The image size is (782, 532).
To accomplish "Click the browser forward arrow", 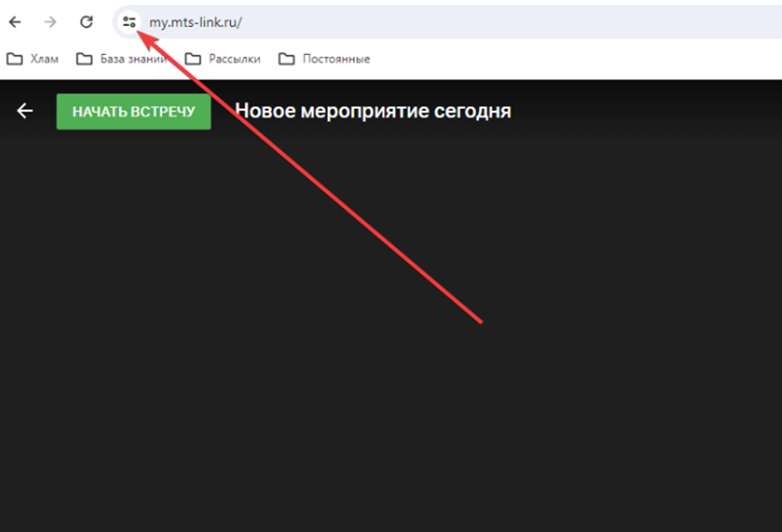I will click(51, 21).
